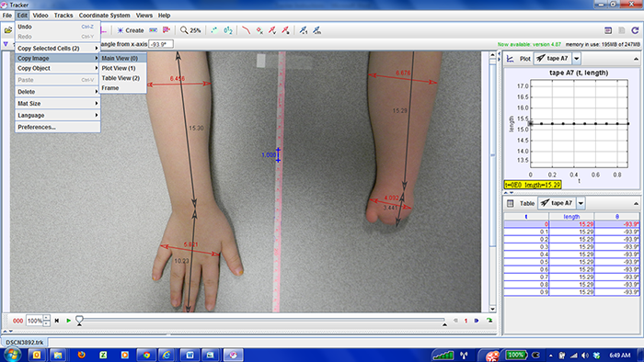Open the Views menu
644x362 pixels.
coord(144,16)
